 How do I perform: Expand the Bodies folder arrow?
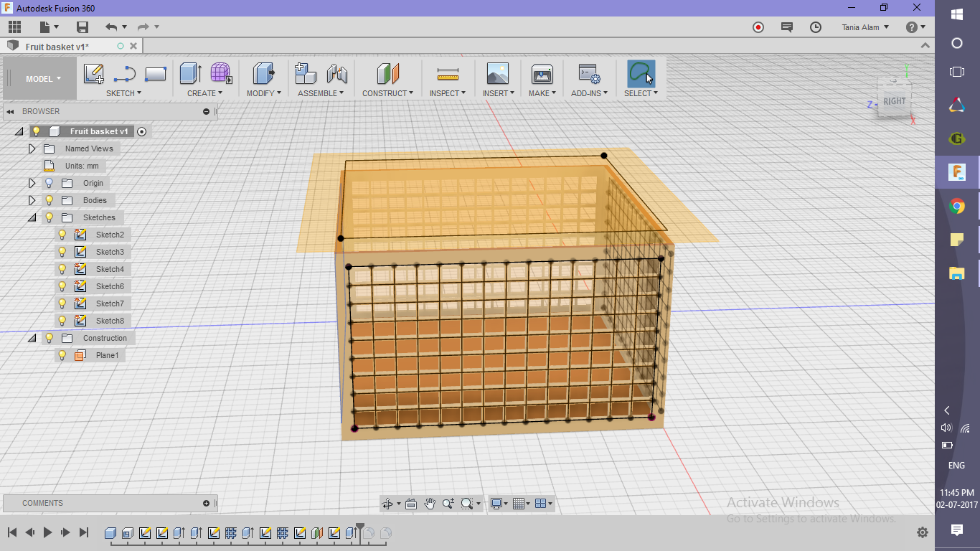[x=32, y=200]
